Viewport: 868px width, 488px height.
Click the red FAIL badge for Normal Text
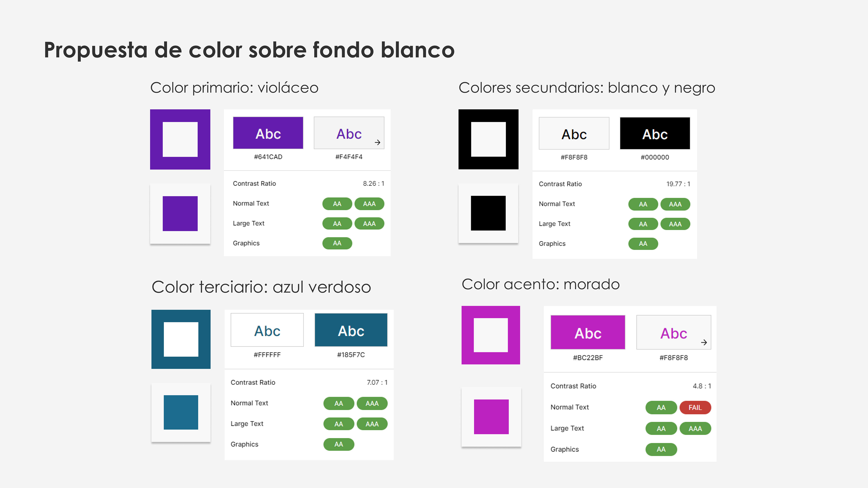pyautogui.click(x=695, y=408)
